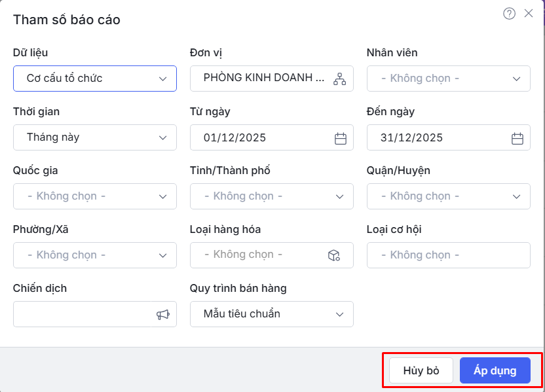The image size is (545, 392).
Task: Open the Nhân viên dropdown
Action: (449, 79)
